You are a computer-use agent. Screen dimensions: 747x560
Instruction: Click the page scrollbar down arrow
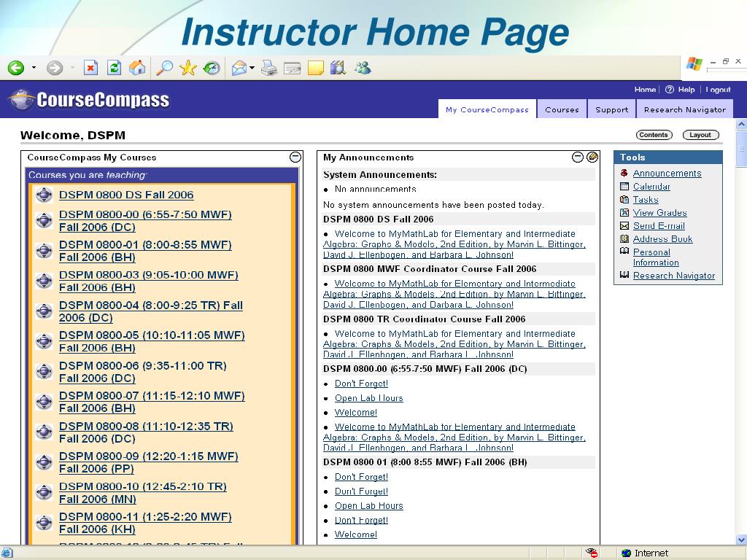click(741, 540)
